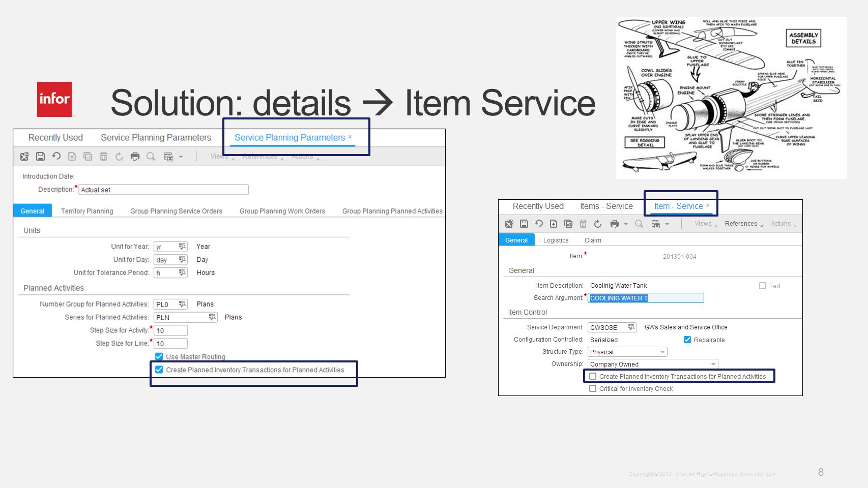Click Save and Close icon in Service Planning Parameters toolbar

tap(24, 157)
